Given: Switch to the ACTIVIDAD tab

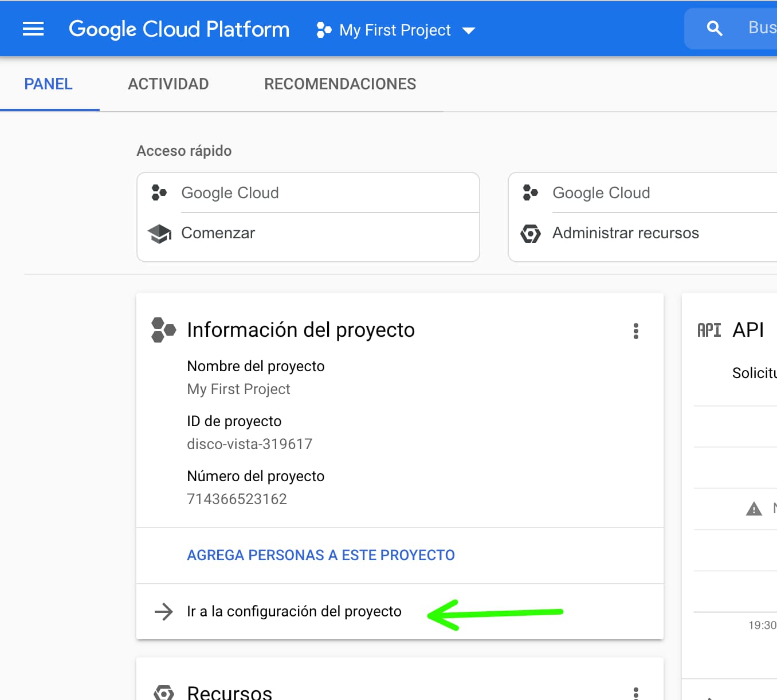Looking at the screenshot, I should (168, 84).
